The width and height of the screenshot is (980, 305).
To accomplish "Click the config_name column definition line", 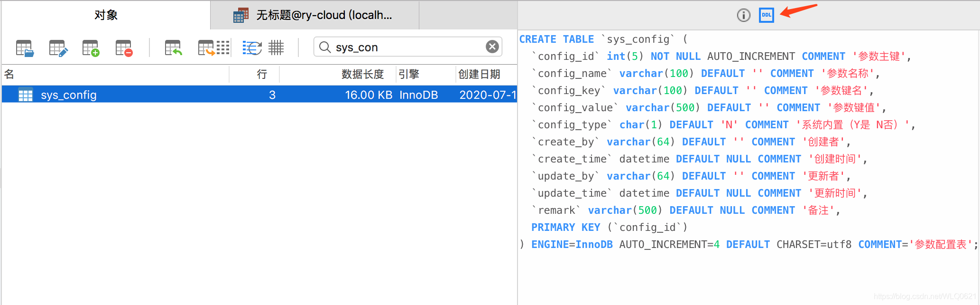I will 705,73.
